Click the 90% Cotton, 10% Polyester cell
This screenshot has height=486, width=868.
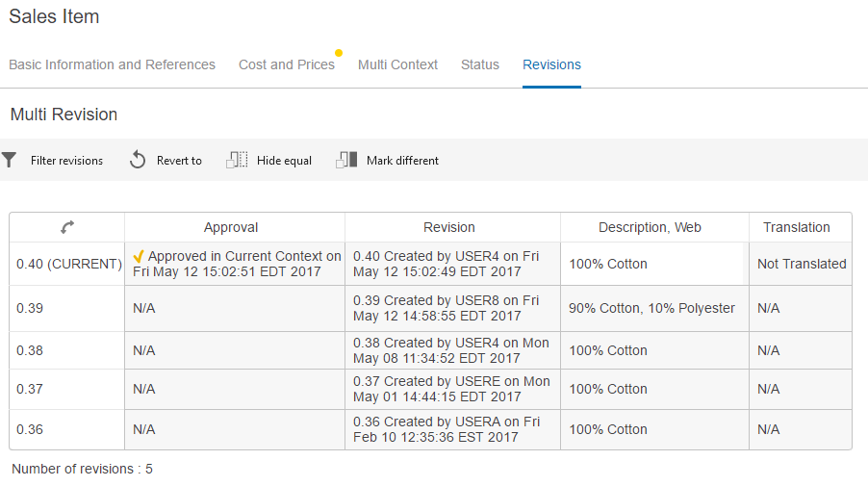pyautogui.click(x=651, y=308)
